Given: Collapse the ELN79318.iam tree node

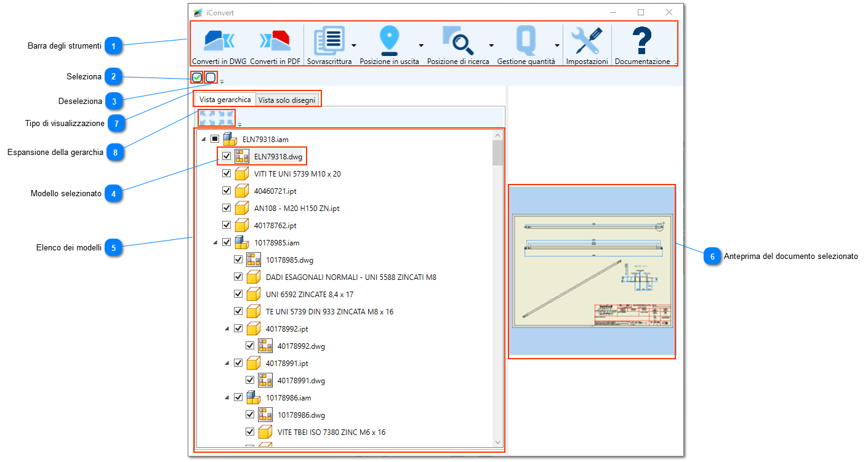Looking at the screenshot, I should [204, 140].
